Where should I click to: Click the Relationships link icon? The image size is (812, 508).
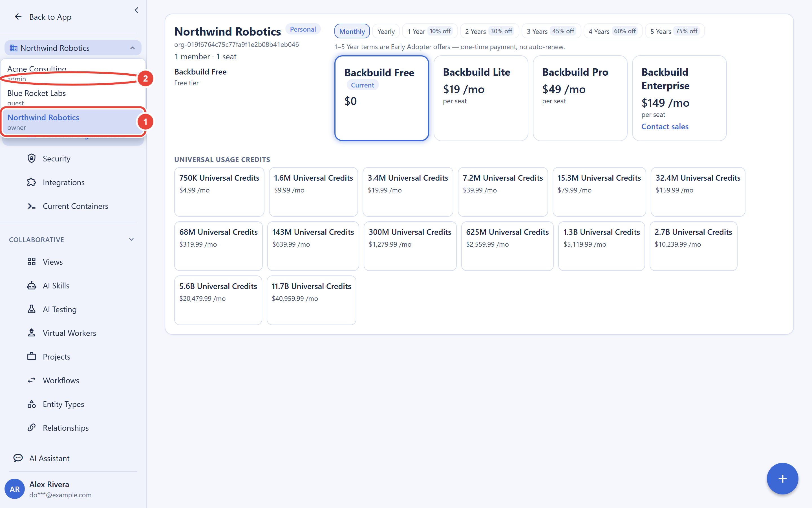(32, 428)
